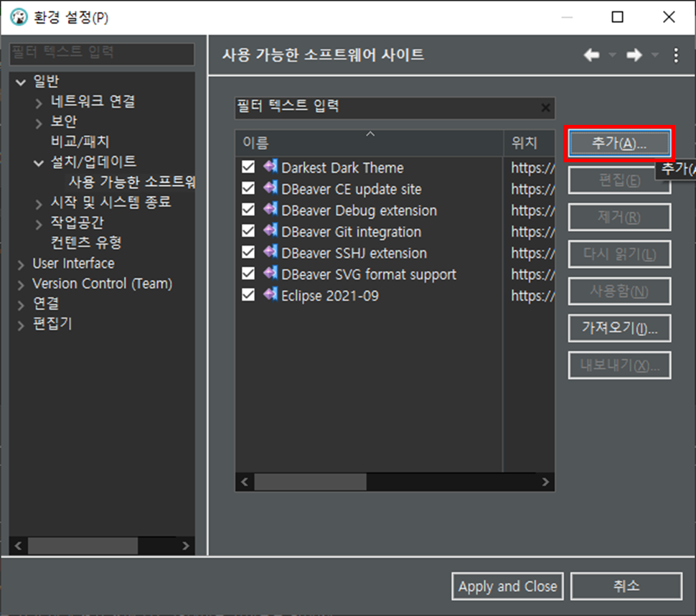Select the Eclipse 2021-09 row text
This screenshot has height=616, width=696.
click(330, 296)
